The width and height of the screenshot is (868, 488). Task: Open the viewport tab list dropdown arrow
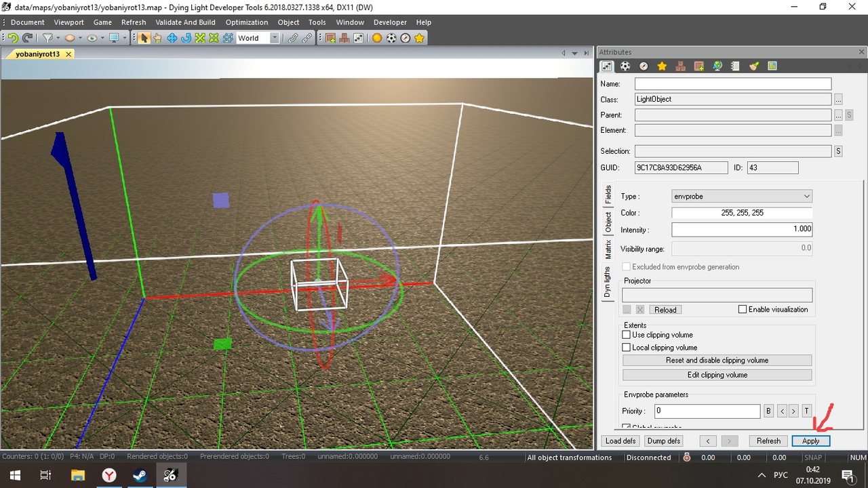tap(575, 54)
